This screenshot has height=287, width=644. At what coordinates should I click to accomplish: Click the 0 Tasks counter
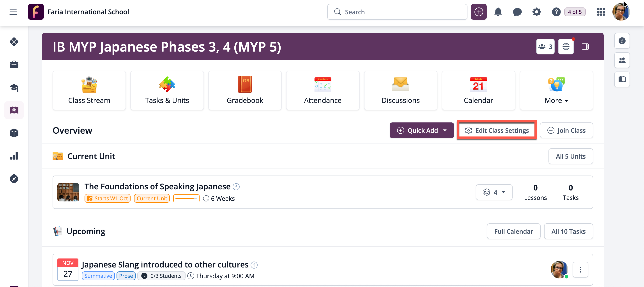coord(570,192)
